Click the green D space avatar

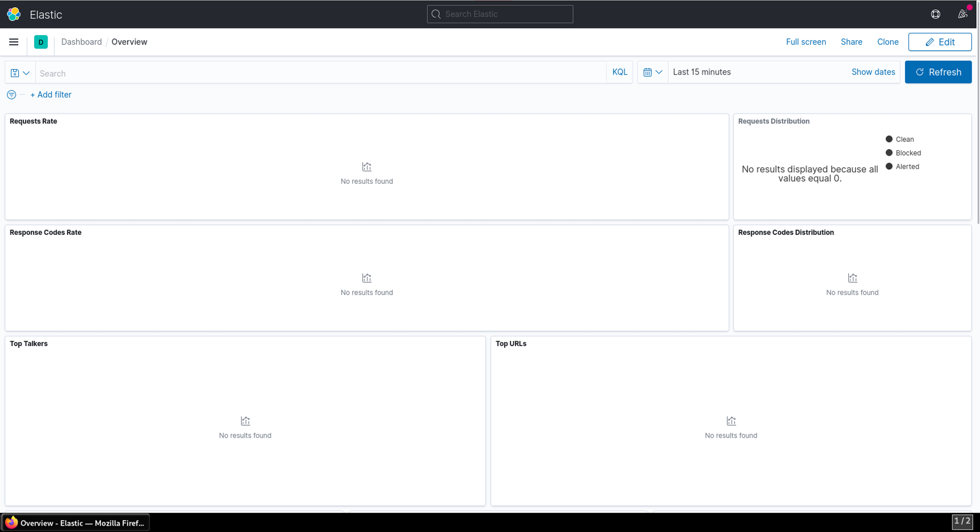41,42
